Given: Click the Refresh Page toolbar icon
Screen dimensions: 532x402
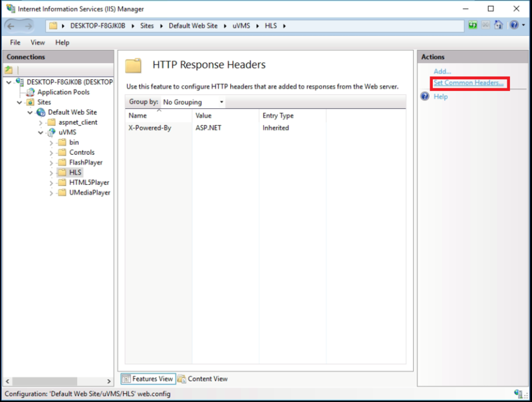Looking at the screenshot, I should click(472, 25).
